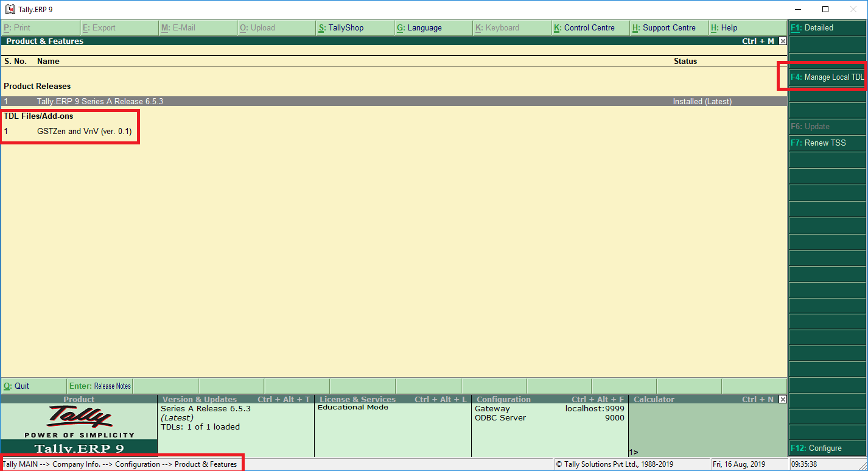This screenshot has height=471, width=868.
Task: Click the Product Releases heading
Action: click(x=37, y=86)
